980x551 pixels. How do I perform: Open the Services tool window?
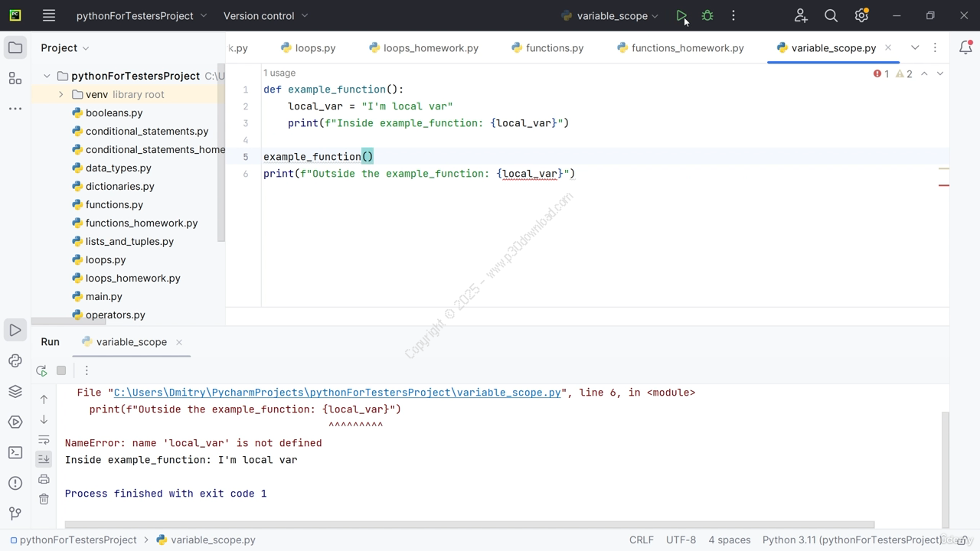point(15,422)
